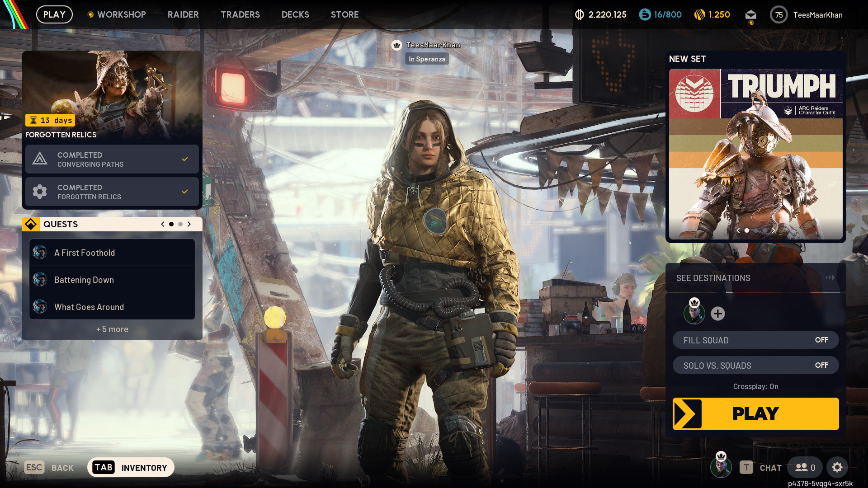Click the 1,250 token balance
The height and width of the screenshot is (488, 868).
point(719,14)
